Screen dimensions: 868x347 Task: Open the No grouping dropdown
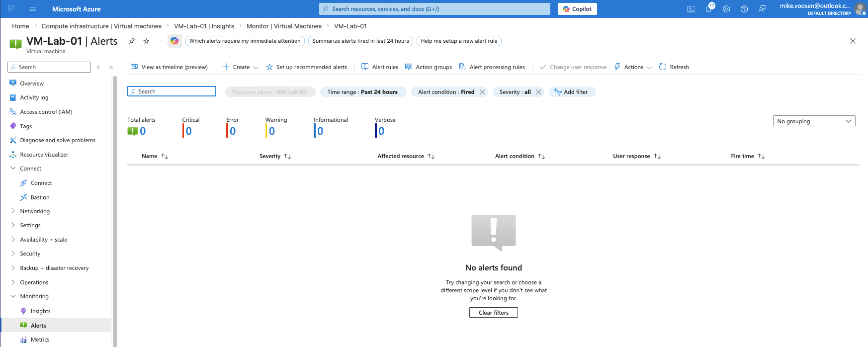[x=814, y=121]
